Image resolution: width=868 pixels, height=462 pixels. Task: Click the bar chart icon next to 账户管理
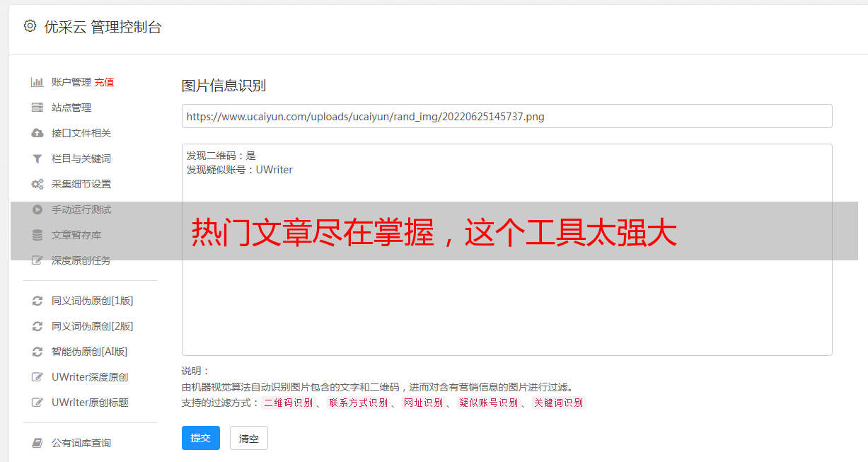coord(37,82)
